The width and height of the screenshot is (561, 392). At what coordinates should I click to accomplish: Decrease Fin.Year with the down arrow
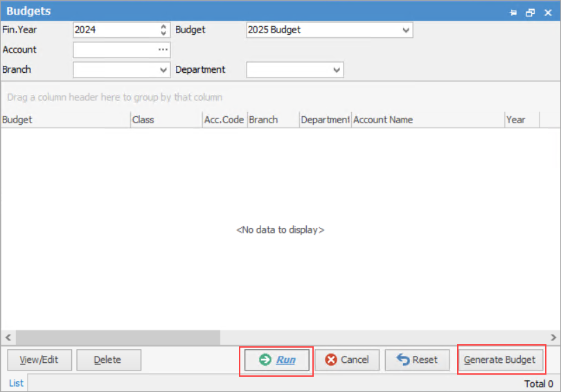163,33
